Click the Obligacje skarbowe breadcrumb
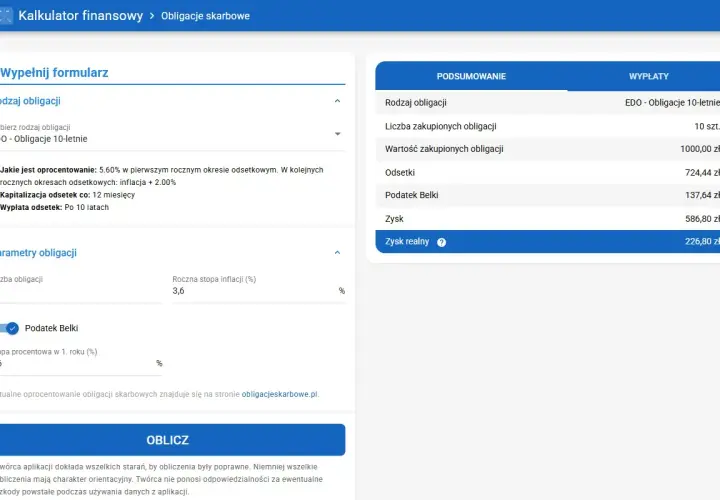Image resolution: width=720 pixels, height=500 pixels. pyautogui.click(x=205, y=16)
